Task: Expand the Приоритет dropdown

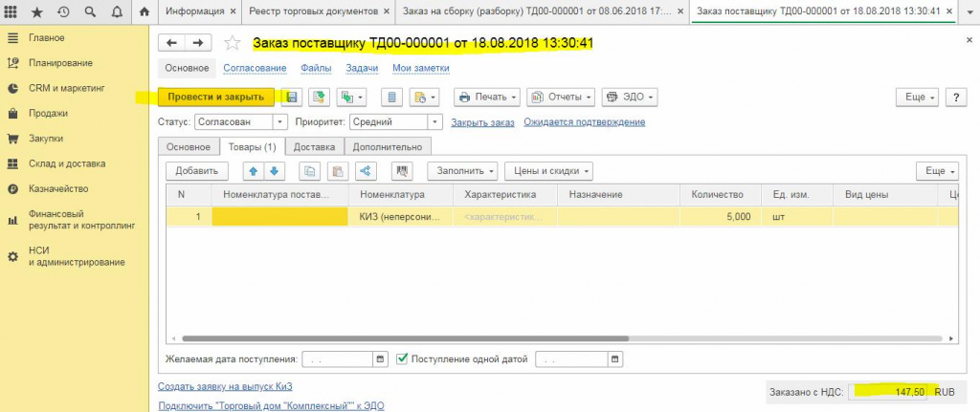Action: click(x=434, y=122)
